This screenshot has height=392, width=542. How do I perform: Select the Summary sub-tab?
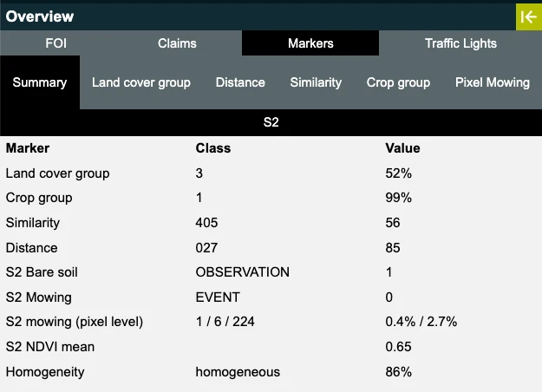(x=40, y=82)
